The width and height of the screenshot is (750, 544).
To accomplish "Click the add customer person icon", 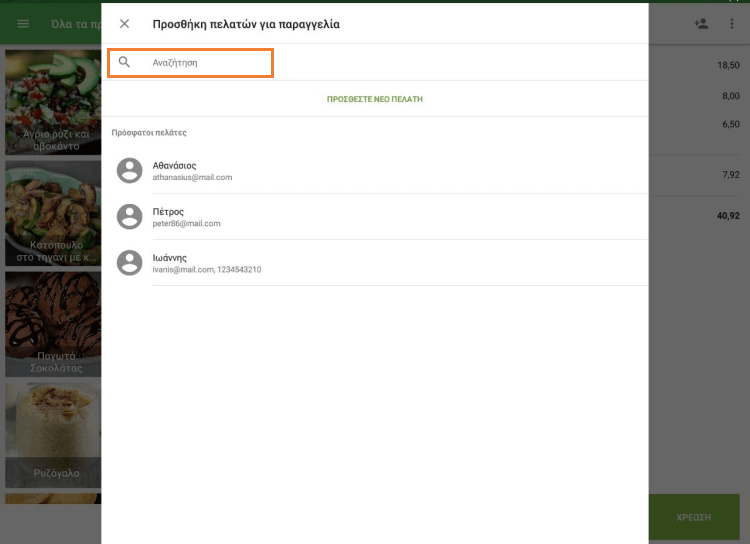I will click(701, 23).
